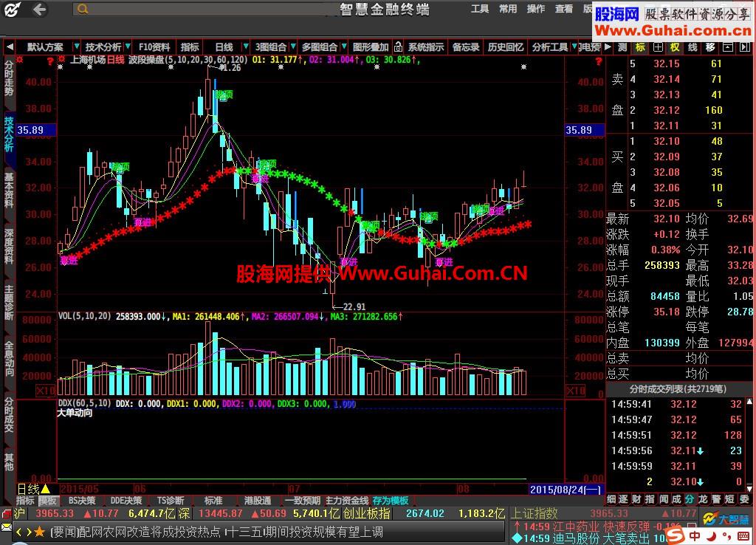Image resolution: width=756 pixels, height=545 pixels.
Task: Click the 移 toolbar icon
Action: coord(710,47)
